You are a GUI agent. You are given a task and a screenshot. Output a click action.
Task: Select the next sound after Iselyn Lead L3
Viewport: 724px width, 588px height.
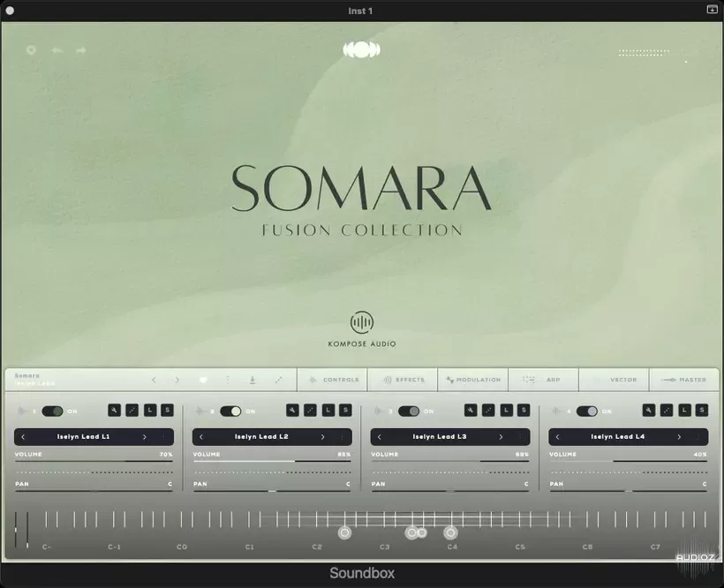(x=501, y=437)
